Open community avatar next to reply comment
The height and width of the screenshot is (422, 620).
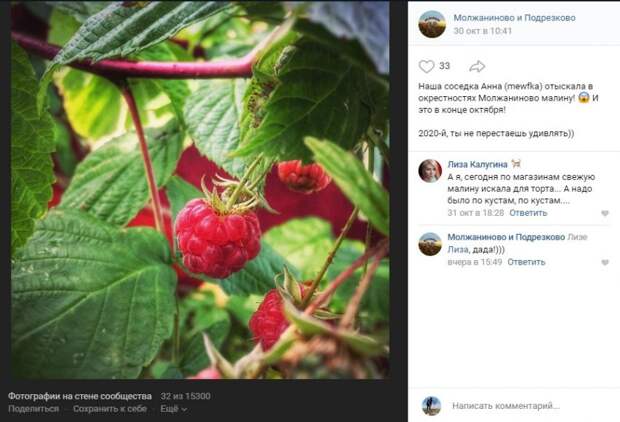tap(430, 244)
